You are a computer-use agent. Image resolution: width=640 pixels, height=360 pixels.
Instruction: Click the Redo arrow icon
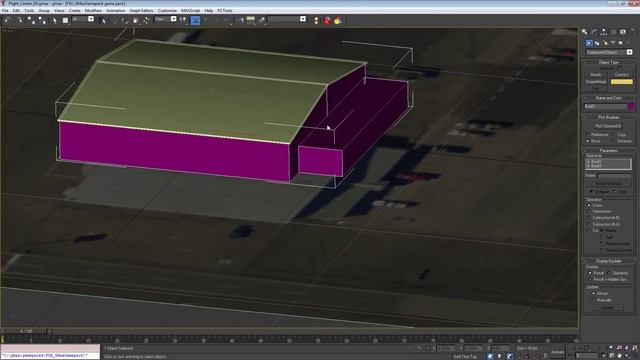coord(19,20)
